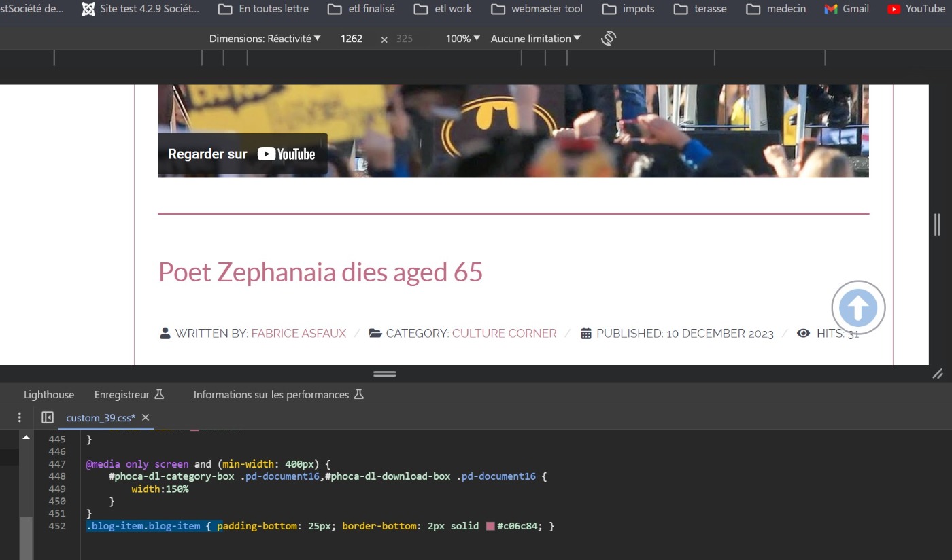Close the custom_39.css tab
This screenshot has height=560, width=952.
coord(146,417)
